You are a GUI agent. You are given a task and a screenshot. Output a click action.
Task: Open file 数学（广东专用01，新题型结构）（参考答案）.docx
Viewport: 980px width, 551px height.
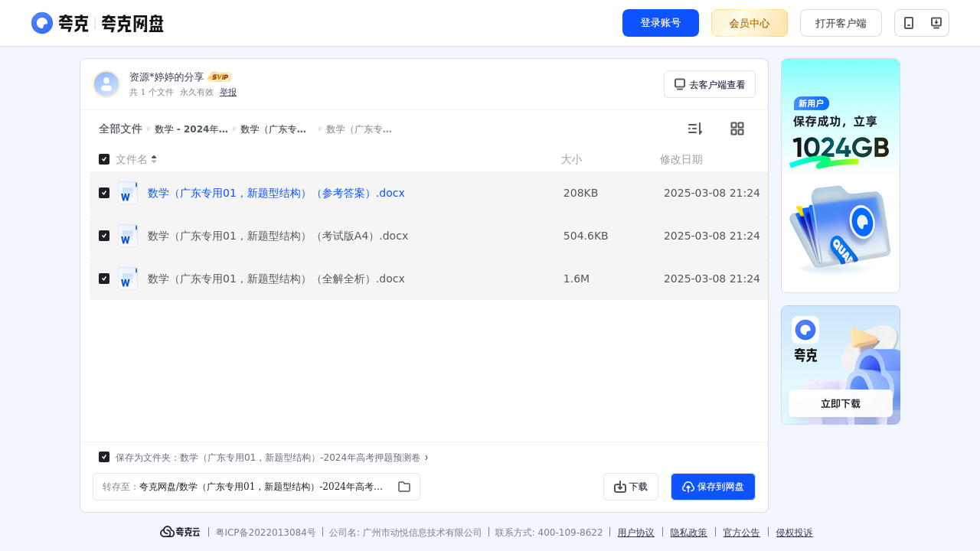click(x=276, y=193)
